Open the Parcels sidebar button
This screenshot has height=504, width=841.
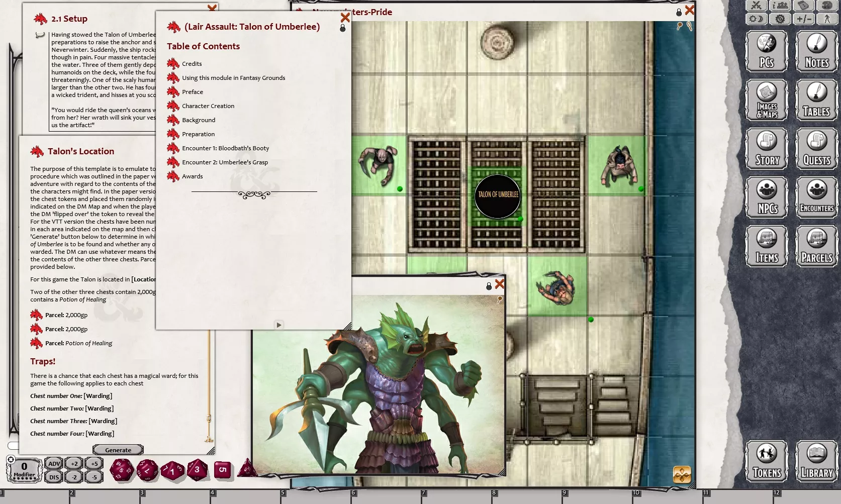pyautogui.click(x=816, y=246)
